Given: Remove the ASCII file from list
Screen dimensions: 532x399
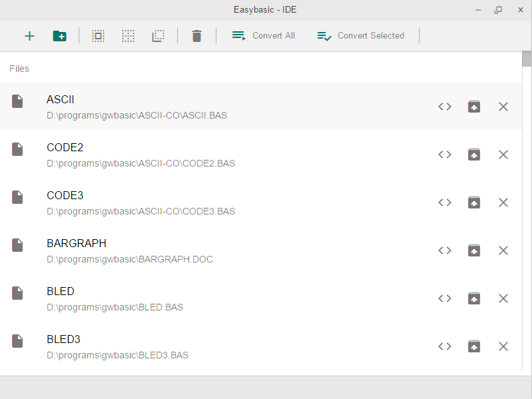Looking at the screenshot, I should 503,107.
